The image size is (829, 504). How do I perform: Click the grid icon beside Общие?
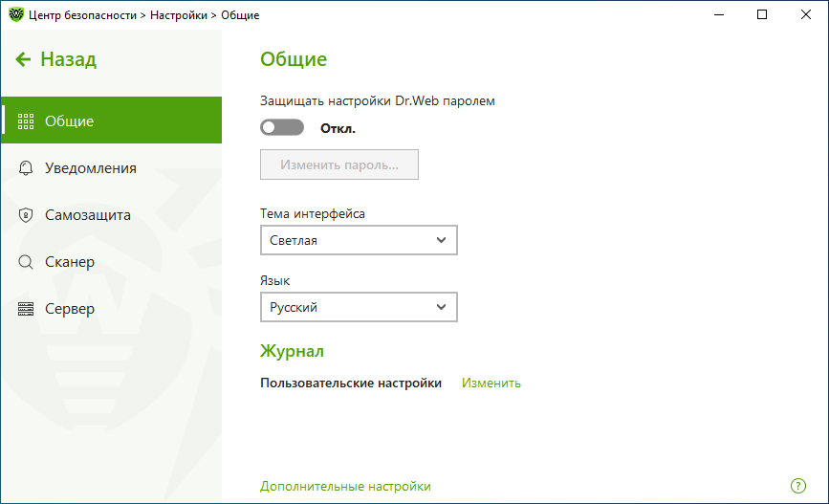coord(26,121)
